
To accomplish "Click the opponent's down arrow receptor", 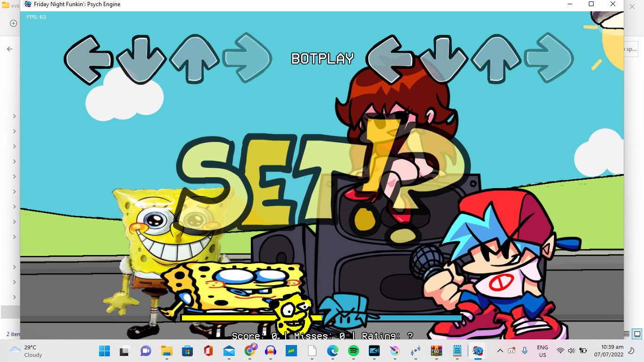I will tap(141, 59).
